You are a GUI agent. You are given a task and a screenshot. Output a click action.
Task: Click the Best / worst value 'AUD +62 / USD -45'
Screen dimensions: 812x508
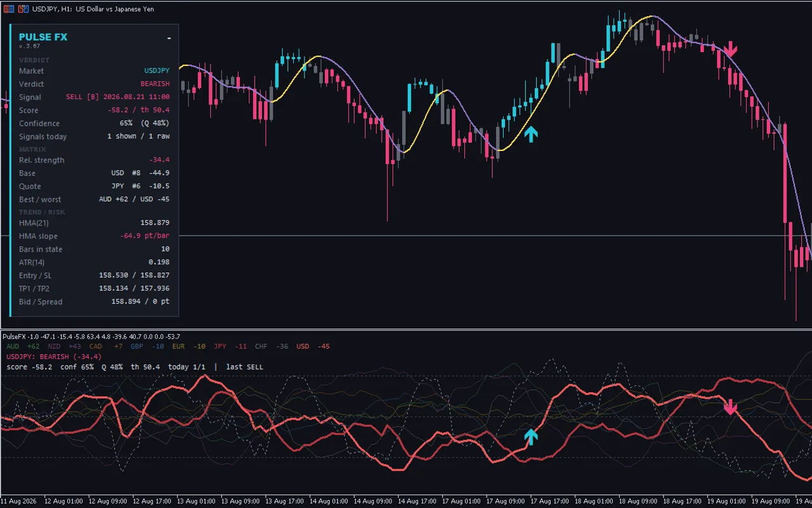134,199
